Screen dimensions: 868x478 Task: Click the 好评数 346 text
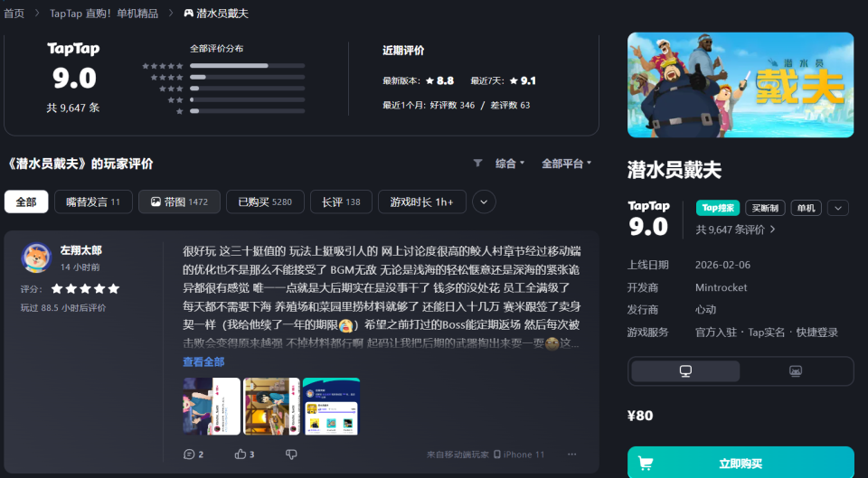click(452, 105)
